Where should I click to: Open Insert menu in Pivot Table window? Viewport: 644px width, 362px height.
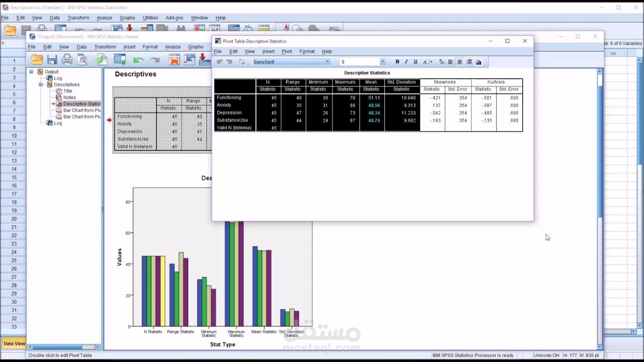click(x=268, y=51)
